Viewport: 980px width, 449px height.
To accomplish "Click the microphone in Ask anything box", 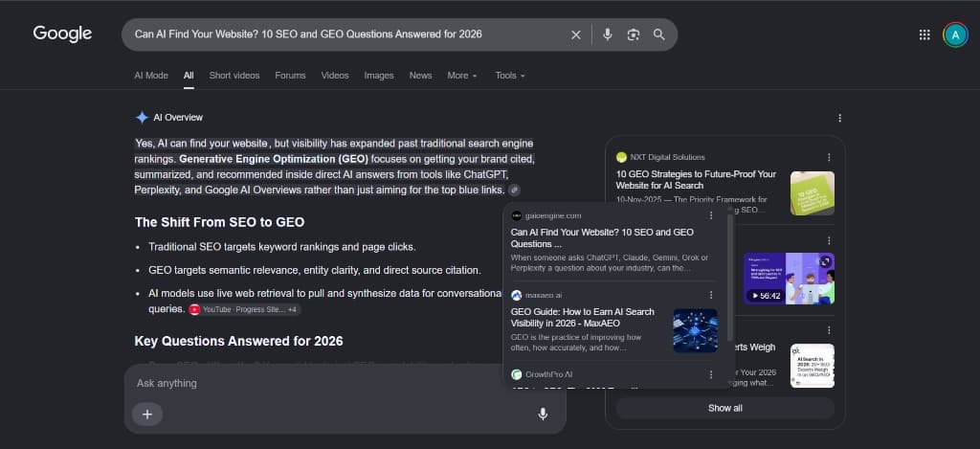I will pos(543,414).
